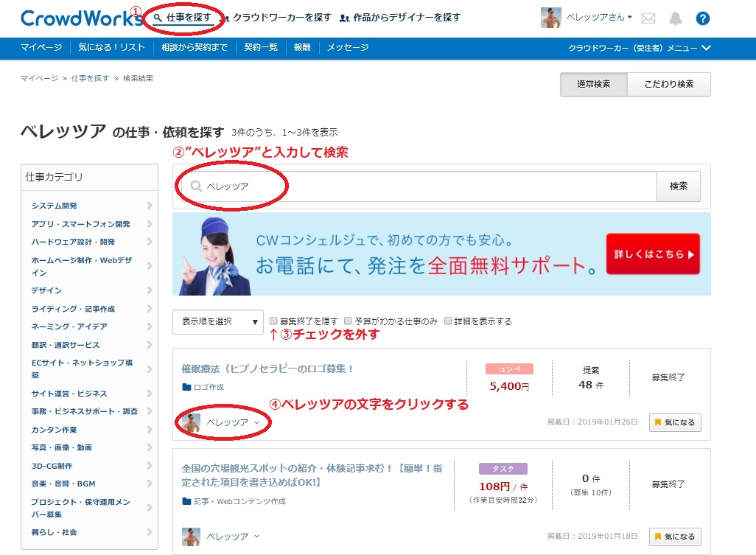
Task: Click the ベレッツア avatar in the logo contest card
Action: (x=191, y=422)
